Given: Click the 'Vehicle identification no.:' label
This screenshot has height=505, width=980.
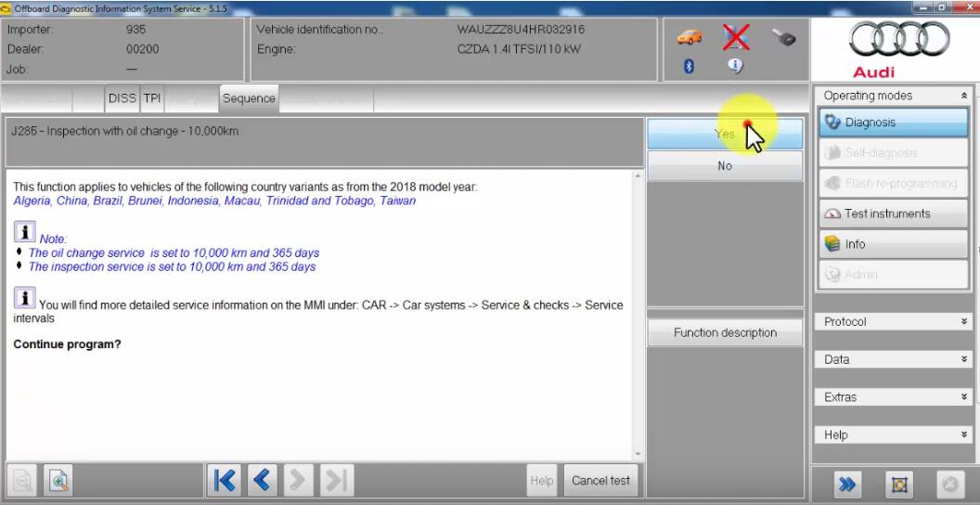Looking at the screenshot, I should (x=320, y=30).
